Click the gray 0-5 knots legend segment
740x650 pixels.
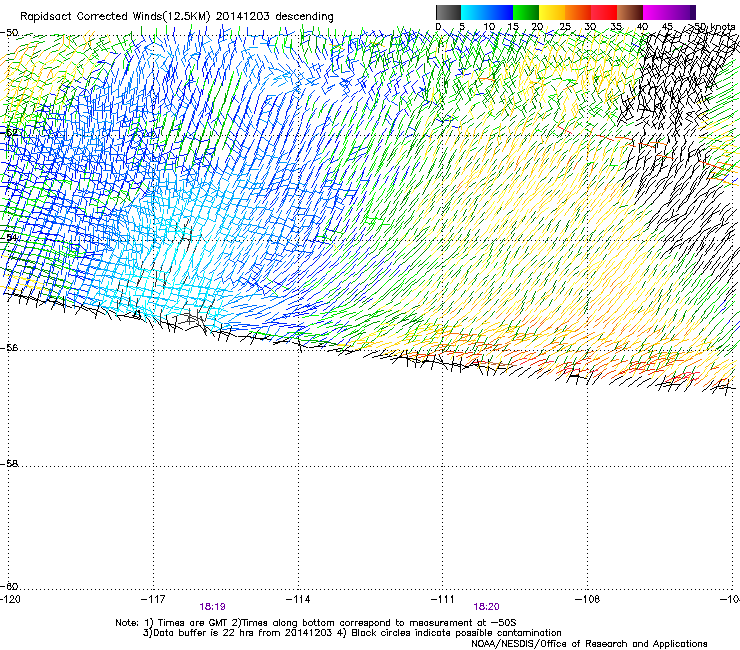coord(448,12)
